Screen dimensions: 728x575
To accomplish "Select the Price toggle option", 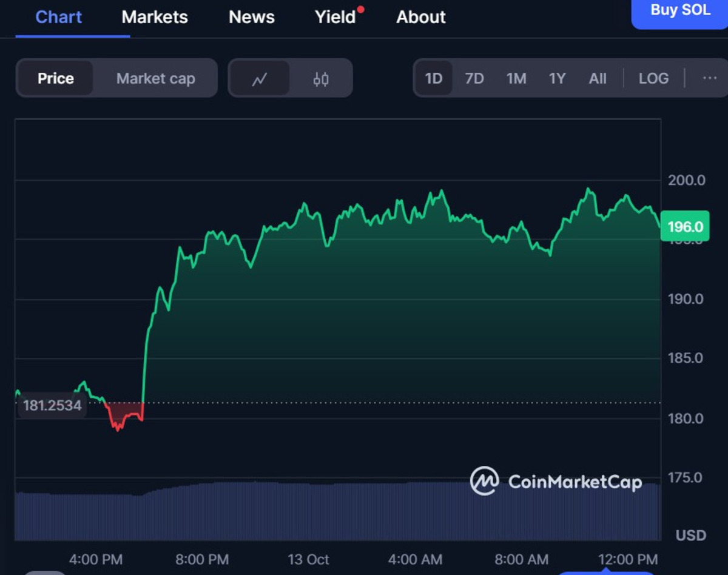I will (x=56, y=78).
